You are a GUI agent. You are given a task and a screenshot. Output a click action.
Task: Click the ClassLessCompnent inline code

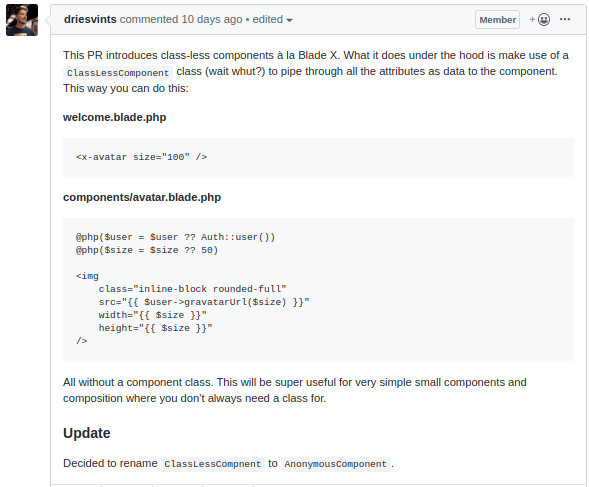[213, 464]
